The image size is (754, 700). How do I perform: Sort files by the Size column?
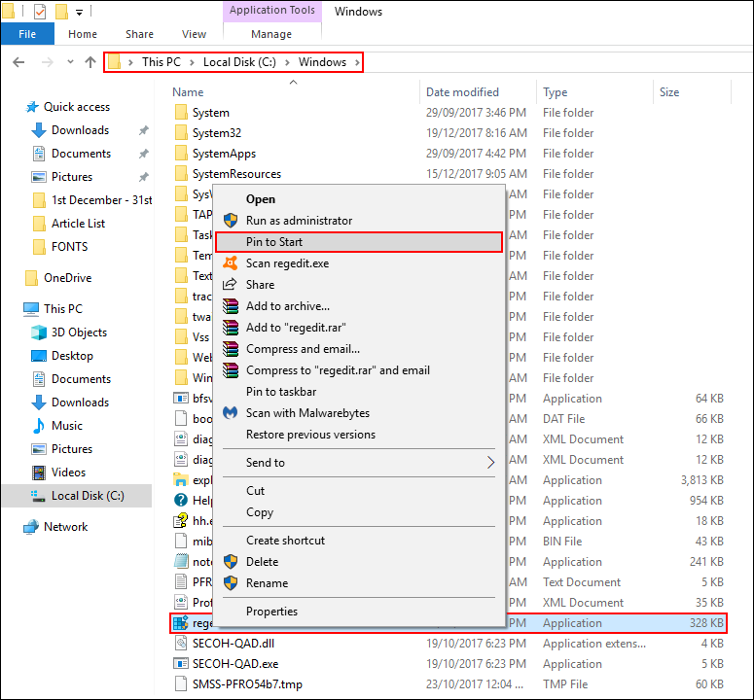tap(669, 92)
